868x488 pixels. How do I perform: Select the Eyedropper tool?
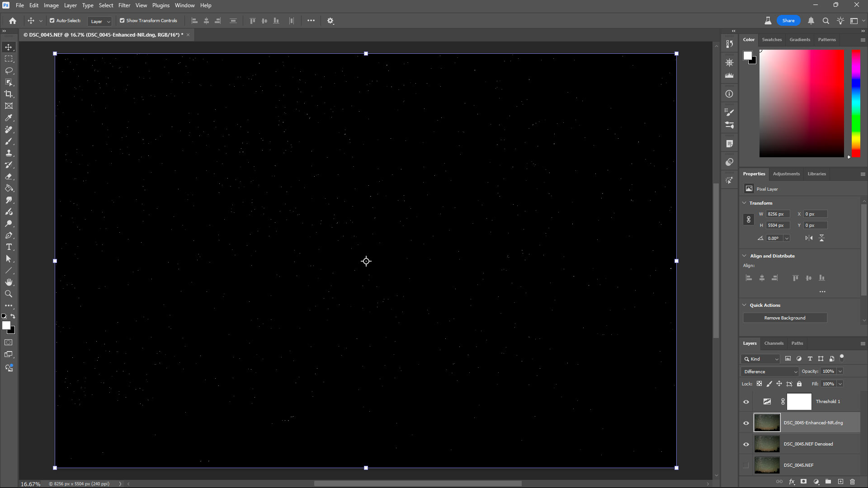pyautogui.click(x=9, y=118)
